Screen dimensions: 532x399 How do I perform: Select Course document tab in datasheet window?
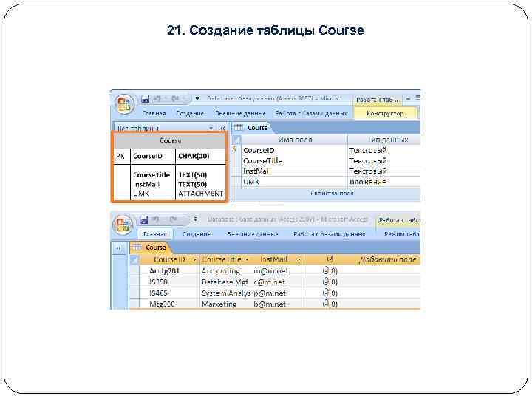coord(155,248)
